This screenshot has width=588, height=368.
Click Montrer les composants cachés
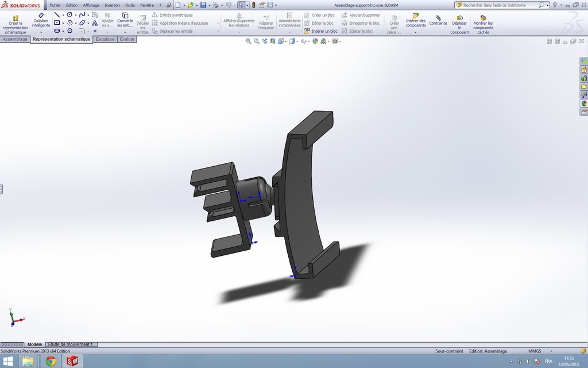[x=483, y=25]
